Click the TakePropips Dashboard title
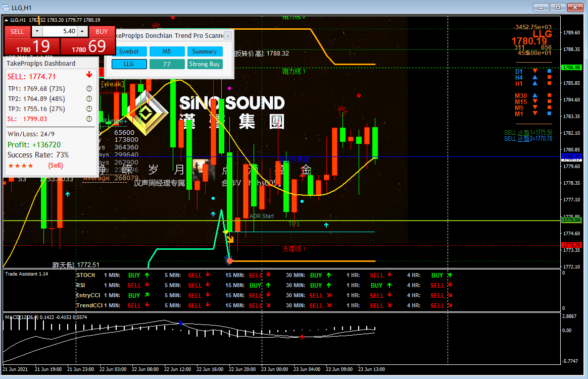 coord(41,63)
